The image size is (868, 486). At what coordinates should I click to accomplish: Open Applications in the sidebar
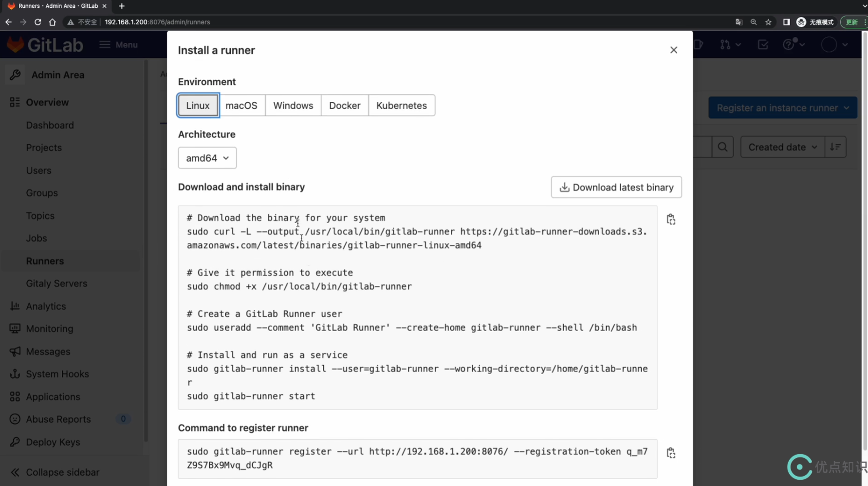[x=53, y=397]
